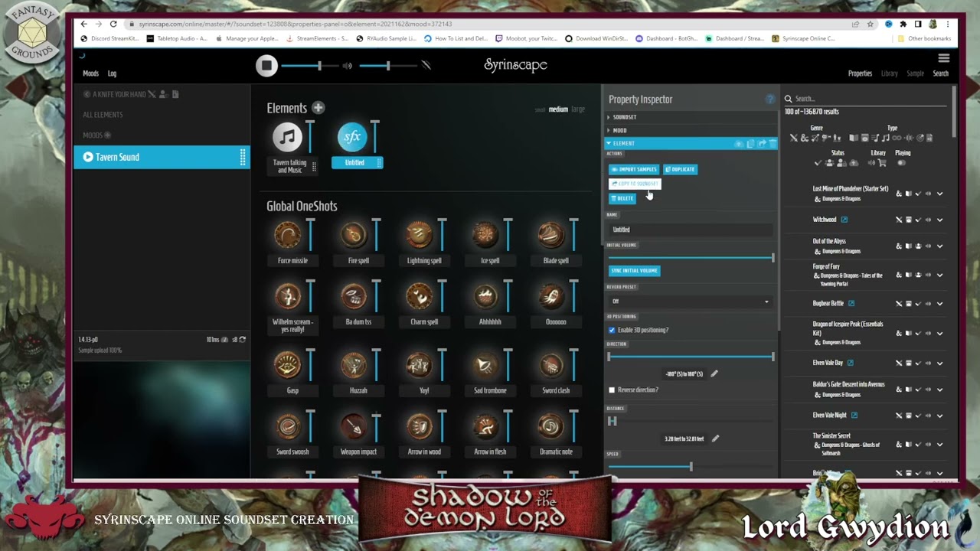
Task: Trigger the Ba dum tss one-shot
Action: (354, 297)
